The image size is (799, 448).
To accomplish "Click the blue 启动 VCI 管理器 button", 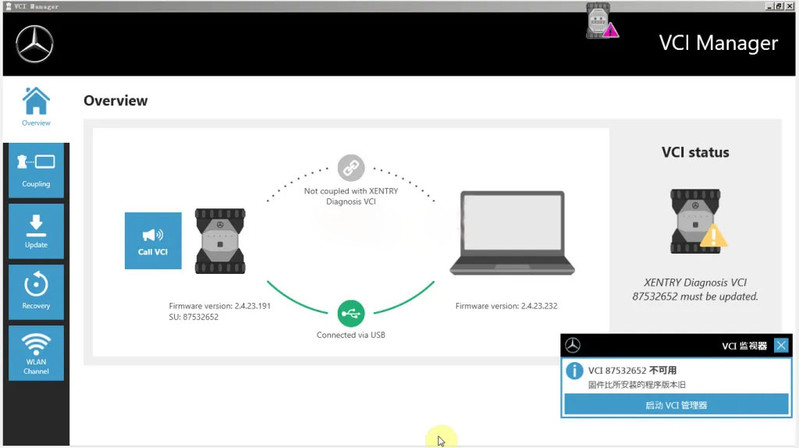I will (676, 405).
